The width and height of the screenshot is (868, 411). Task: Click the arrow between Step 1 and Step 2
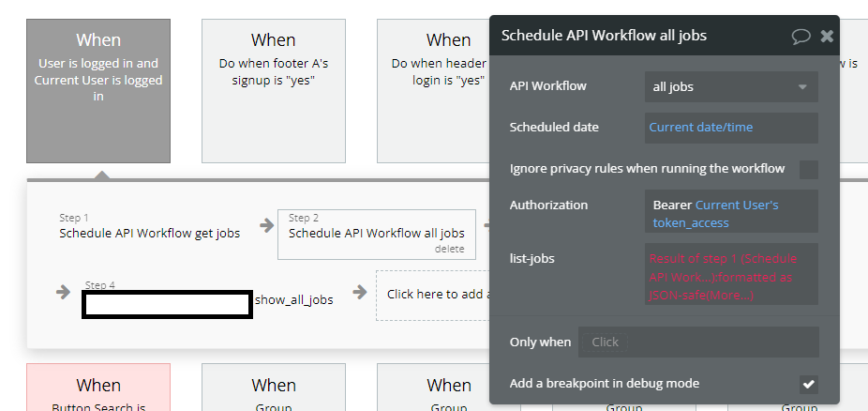267,224
